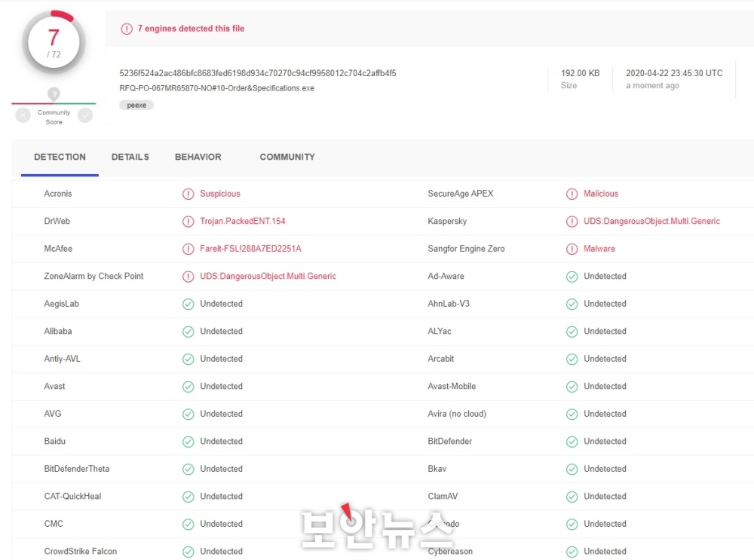
Task: Click the check icon in Bkav row
Action: 572,469
